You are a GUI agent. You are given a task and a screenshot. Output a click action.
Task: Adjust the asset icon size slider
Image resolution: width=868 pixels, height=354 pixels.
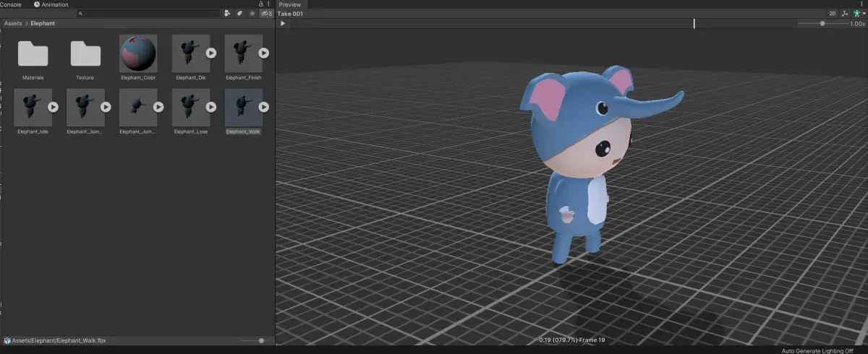[x=254, y=340]
